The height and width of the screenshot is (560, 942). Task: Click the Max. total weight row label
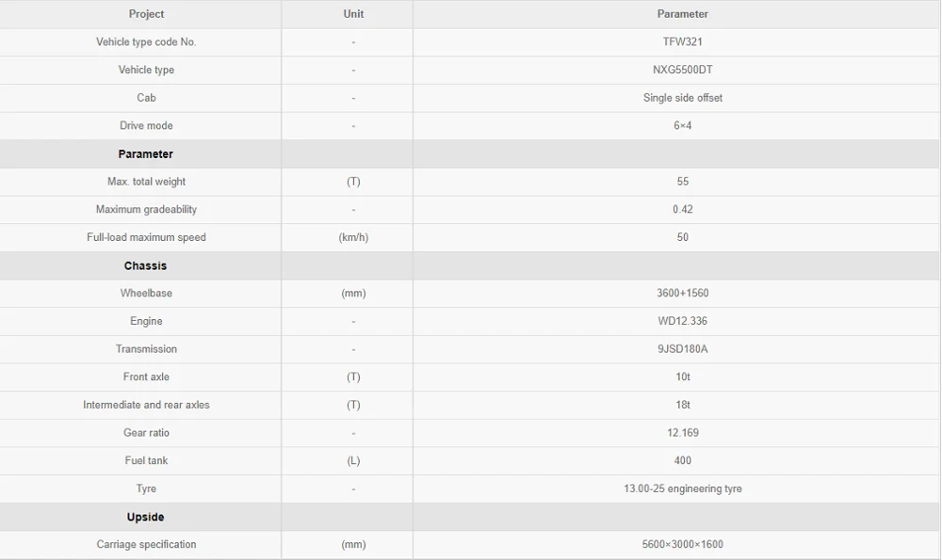146,182
